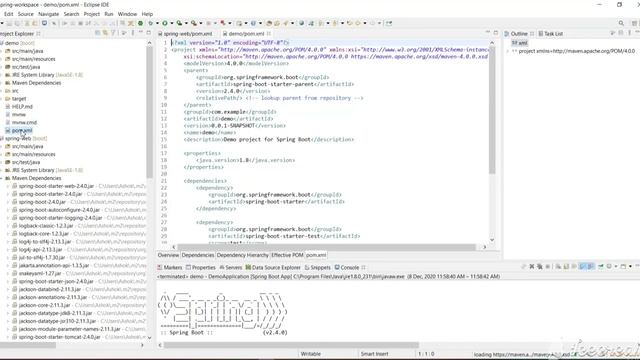This screenshot has width=640, height=360.
Task: Open the Window menu
Action: 127,14
